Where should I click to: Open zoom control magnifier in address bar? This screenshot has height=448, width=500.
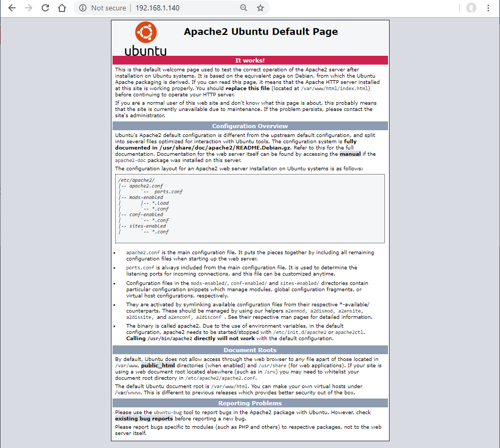click(x=244, y=8)
